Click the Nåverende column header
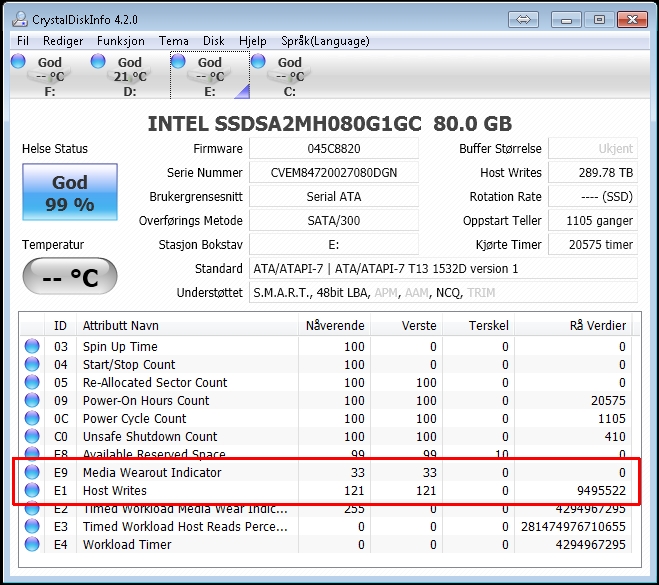The image size is (659, 585). click(x=335, y=325)
